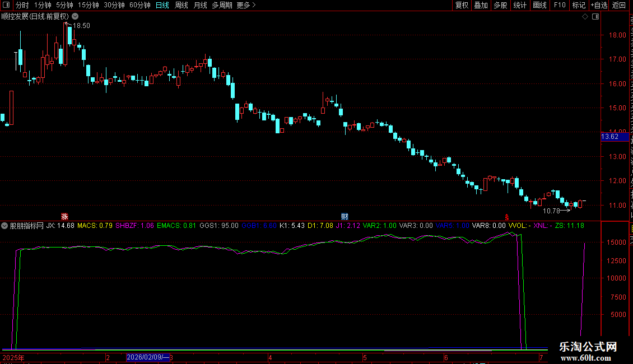The width and height of the screenshot is (633, 364).
Task: Click month 4 on the time axis
Action: [x=270, y=357]
